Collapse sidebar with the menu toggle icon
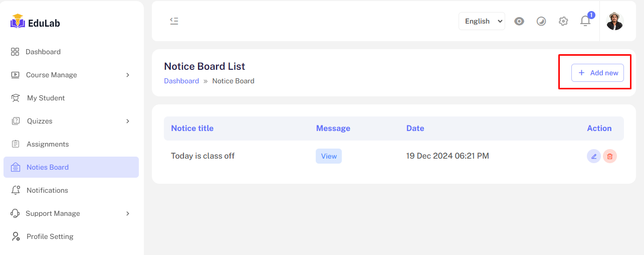 pos(174,21)
